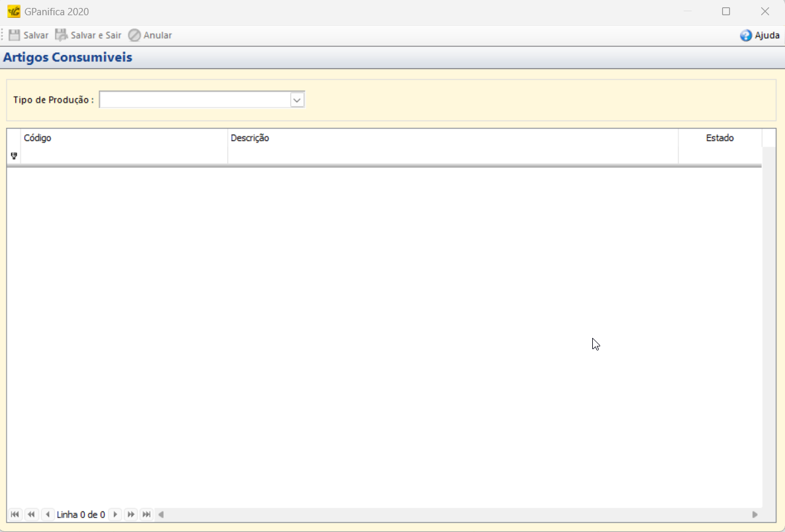Maximize the GPanifica 2020 window

pyautogui.click(x=726, y=11)
